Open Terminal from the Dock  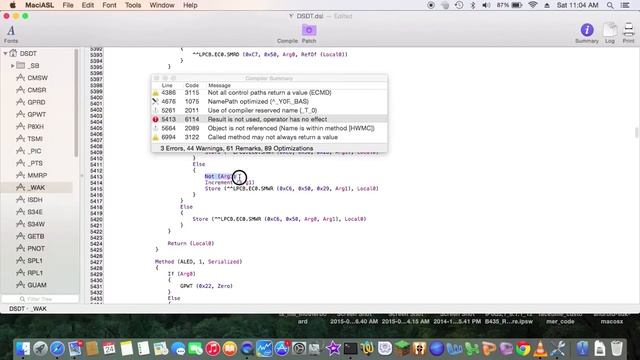(x=351, y=349)
